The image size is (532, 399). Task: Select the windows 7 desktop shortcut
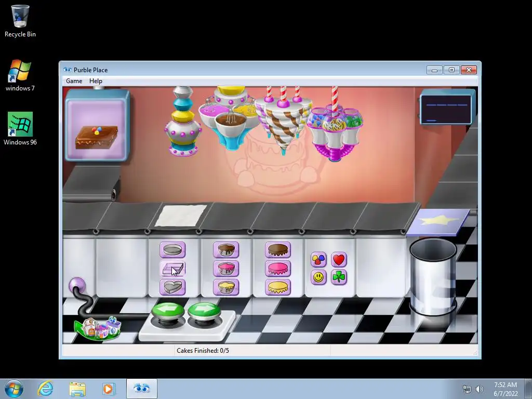20,75
